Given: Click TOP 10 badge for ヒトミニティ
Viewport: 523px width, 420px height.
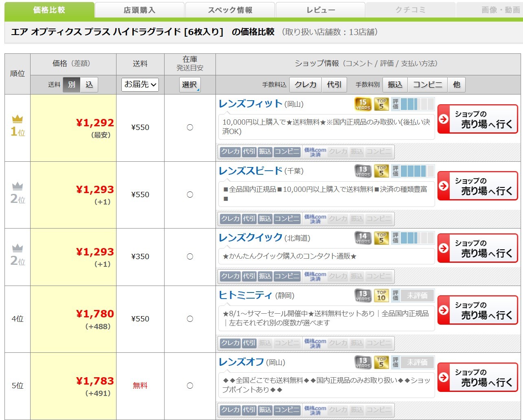Looking at the screenshot, I should pos(381,295).
